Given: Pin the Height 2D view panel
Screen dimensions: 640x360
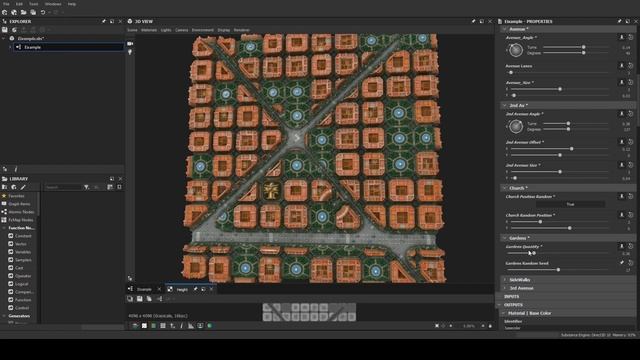Looking at the screenshot, I should click(x=195, y=289).
